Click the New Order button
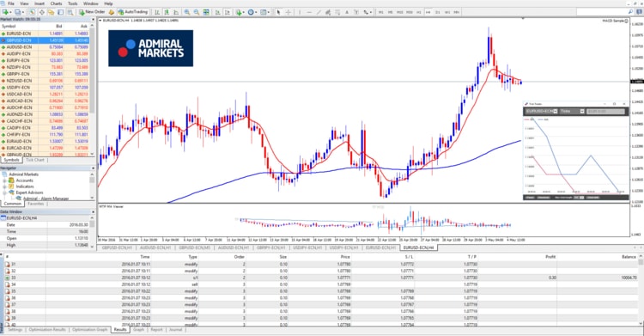644x336 pixels. [92, 12]
